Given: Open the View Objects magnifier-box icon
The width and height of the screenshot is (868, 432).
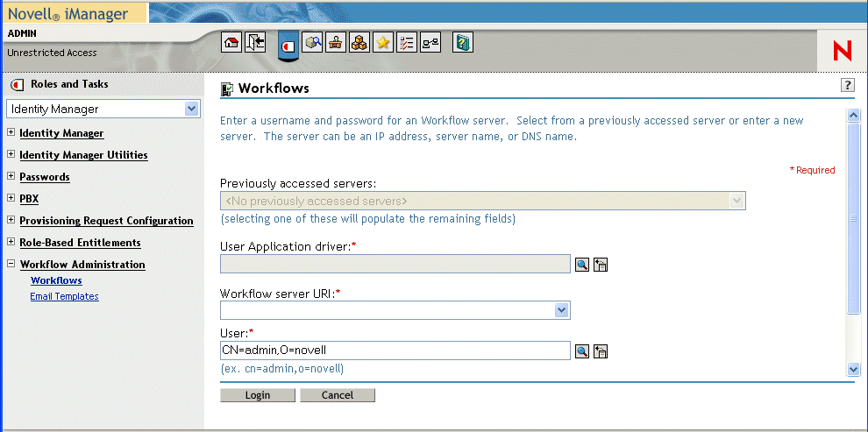Looking at the screenshot, I should (313, 43).
